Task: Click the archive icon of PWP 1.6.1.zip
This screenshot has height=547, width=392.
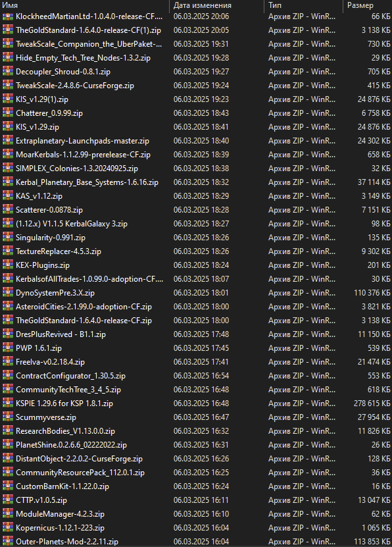Action: [x=8, y=348]
